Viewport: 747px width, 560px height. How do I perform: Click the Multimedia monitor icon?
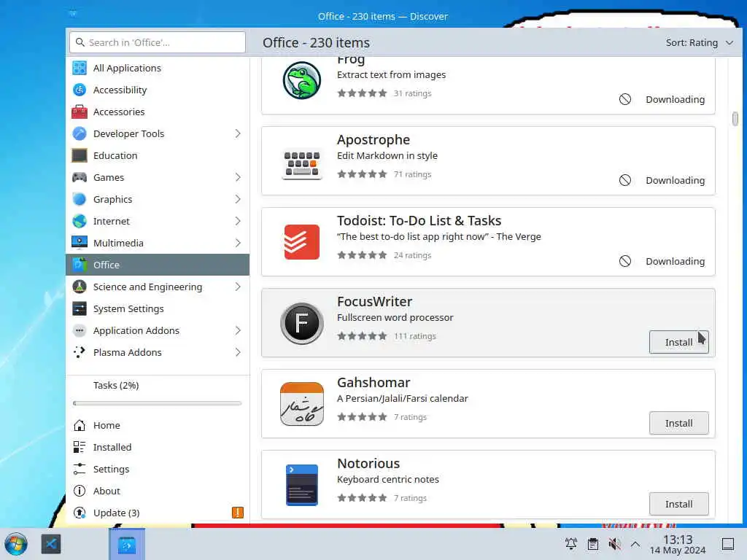[x=79, y=243]
